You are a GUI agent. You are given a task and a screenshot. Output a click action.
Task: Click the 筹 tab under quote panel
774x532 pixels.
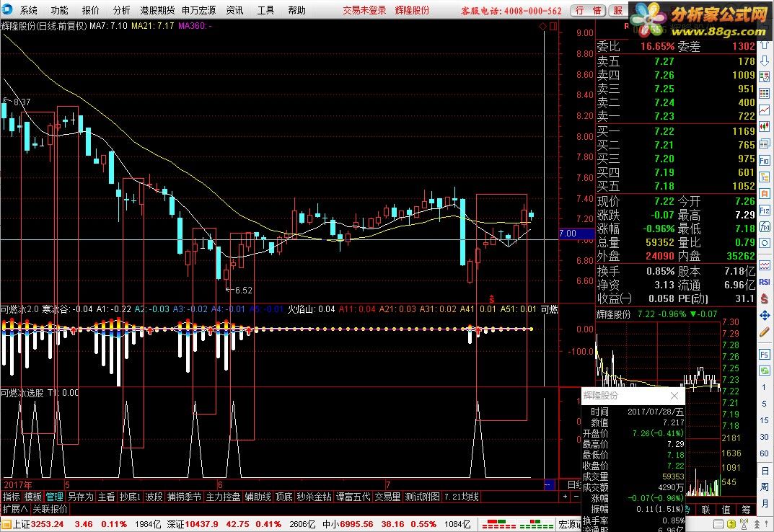coord(745,510)
